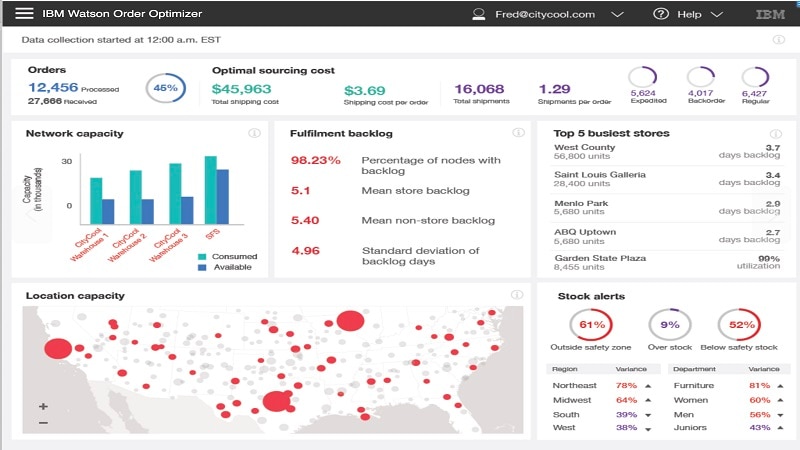
Task: Click the Midwest 64% variance value
Action: pos(627,400)
